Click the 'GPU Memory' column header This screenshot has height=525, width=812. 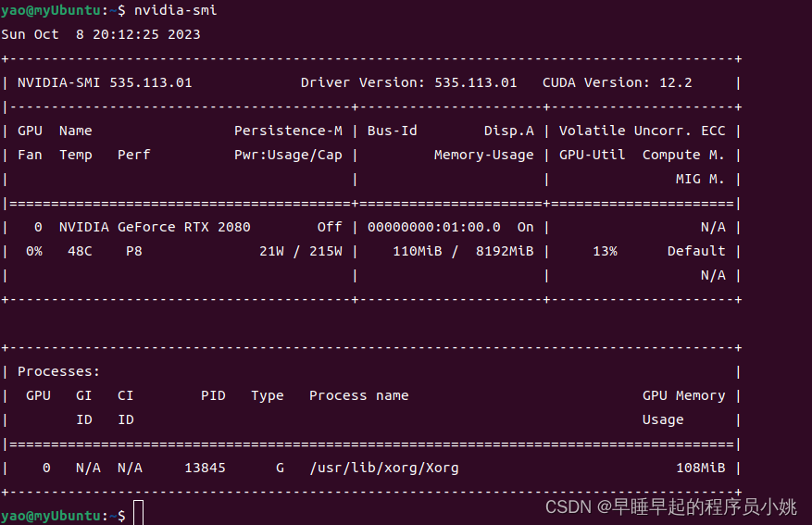point(683,396)
